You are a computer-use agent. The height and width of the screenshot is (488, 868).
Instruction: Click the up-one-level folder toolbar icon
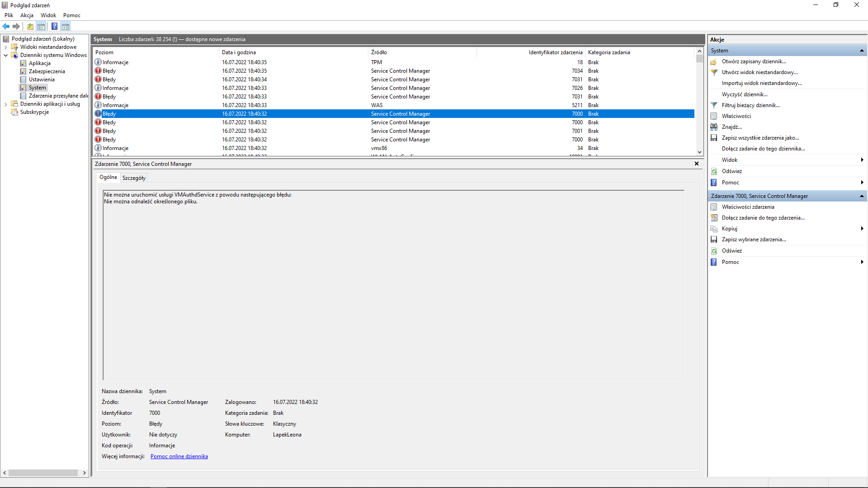point(30,26)
